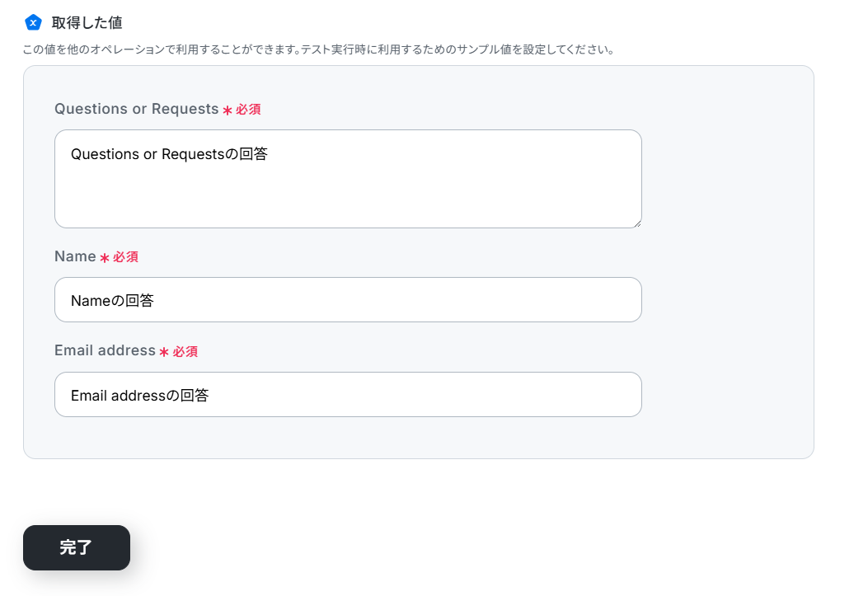
Task: Select the Email address input field
Action: (x=348, y=394)
